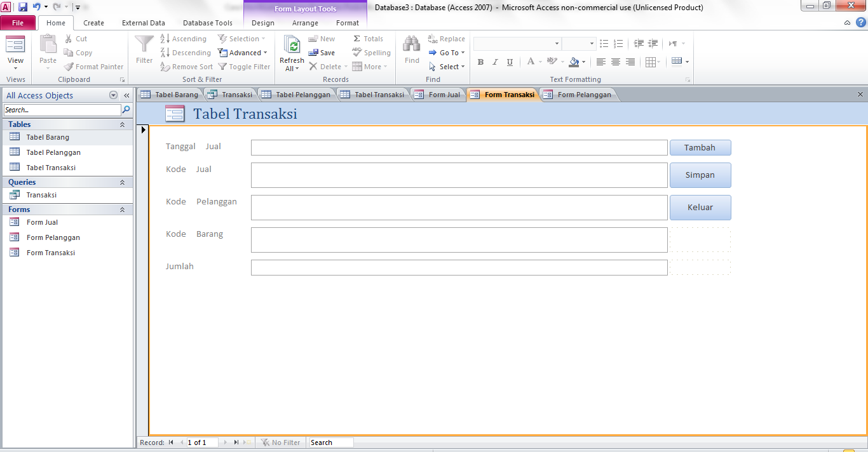This screenshot has width=868, height=452.
Task: Click the Gridlines icon
Action: coord(650,62)
